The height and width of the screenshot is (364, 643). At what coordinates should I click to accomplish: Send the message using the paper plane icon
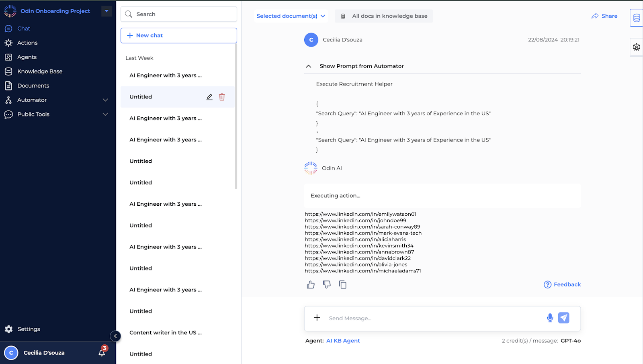tap(564, 317)
